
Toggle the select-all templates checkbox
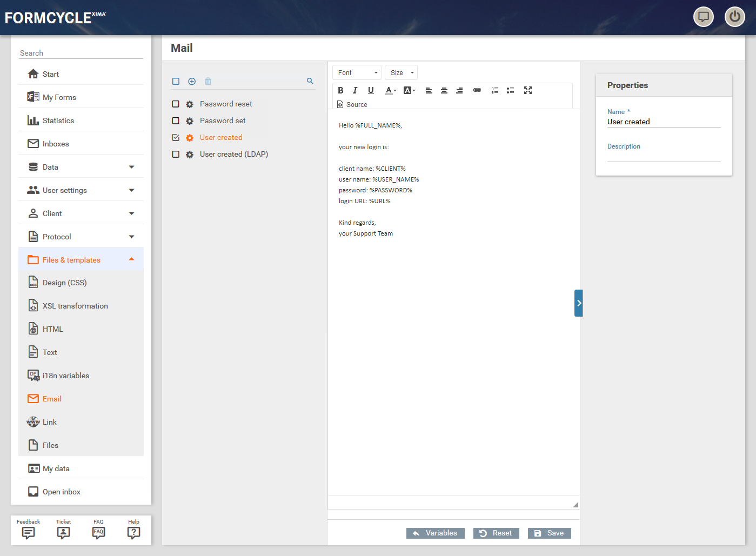176,81
